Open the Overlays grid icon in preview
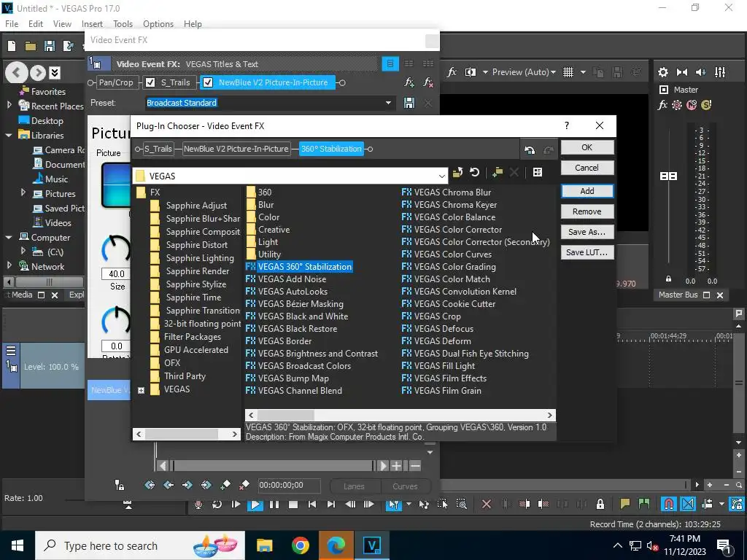This screenshot has height=560, width=747. pyautogui.click(x=568, y=72)
